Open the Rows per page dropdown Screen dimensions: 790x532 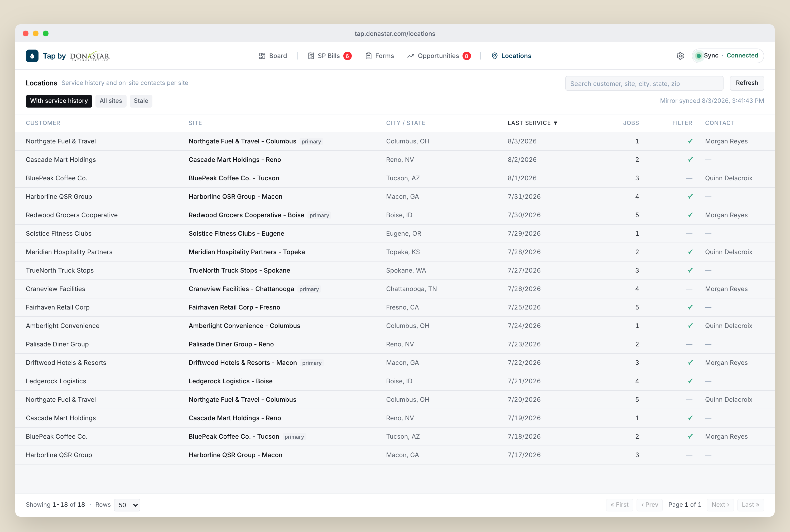[x=127, y=505]
